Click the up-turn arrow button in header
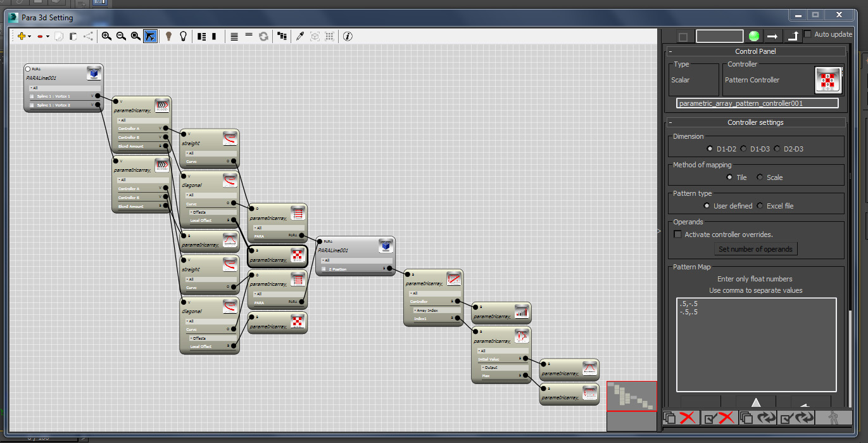This screenshot has width=868, height=443. pyautogui.click(x=793, y=36)
